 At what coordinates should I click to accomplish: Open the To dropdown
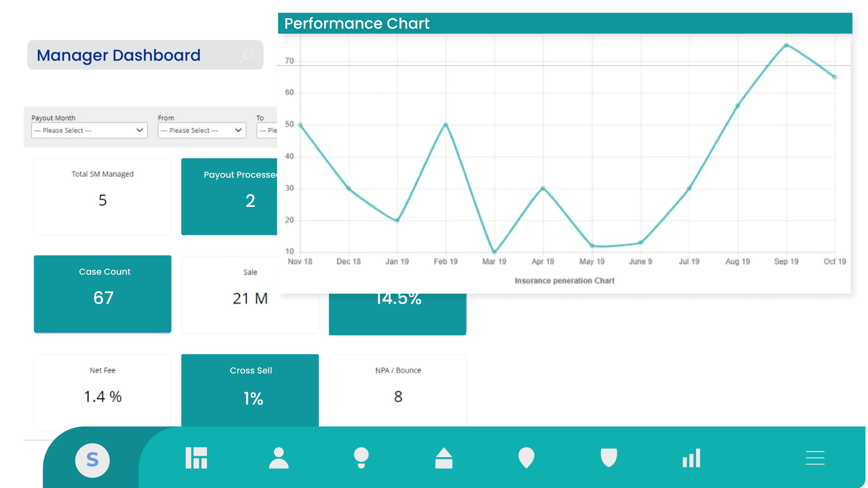pyautogui.click(x=267, y=130)
